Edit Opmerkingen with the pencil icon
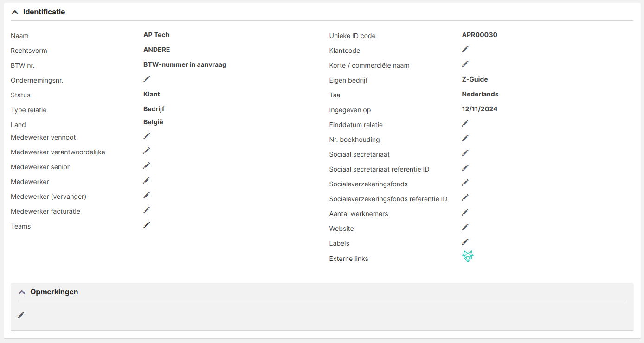 pos(21,315)
